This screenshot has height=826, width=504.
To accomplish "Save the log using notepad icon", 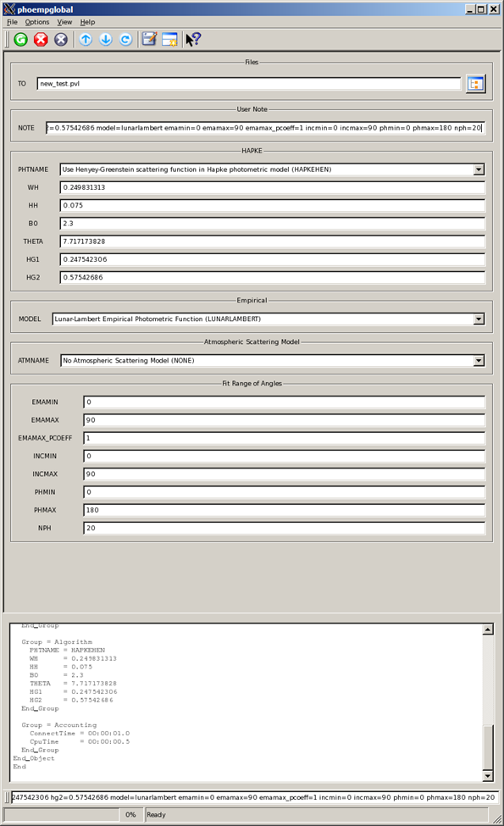I will (150, 40).
